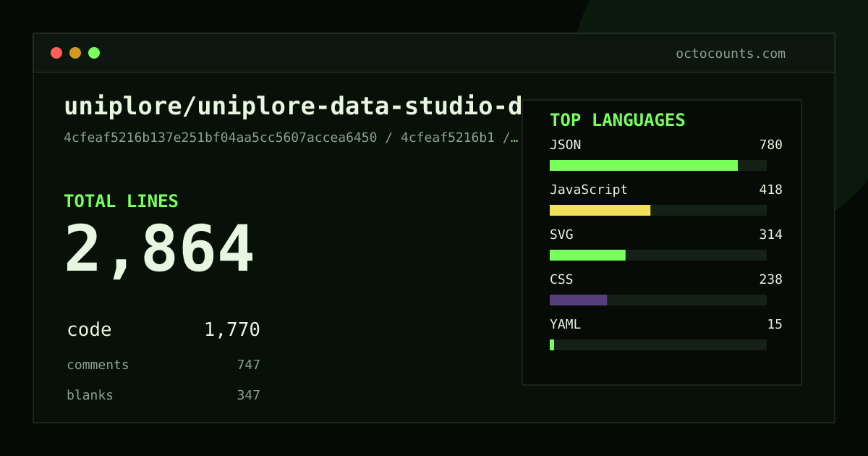Click the green window dot
868x456 pixels.
94,53
